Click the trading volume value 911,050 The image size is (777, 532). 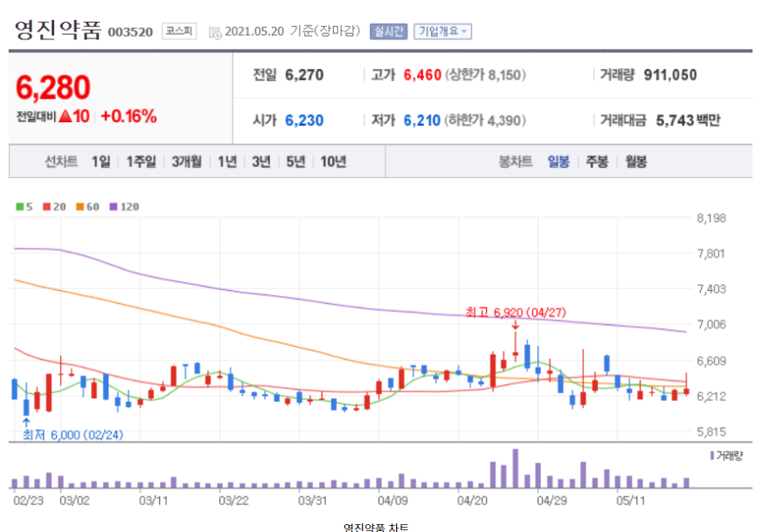click(x=670, y=75)
